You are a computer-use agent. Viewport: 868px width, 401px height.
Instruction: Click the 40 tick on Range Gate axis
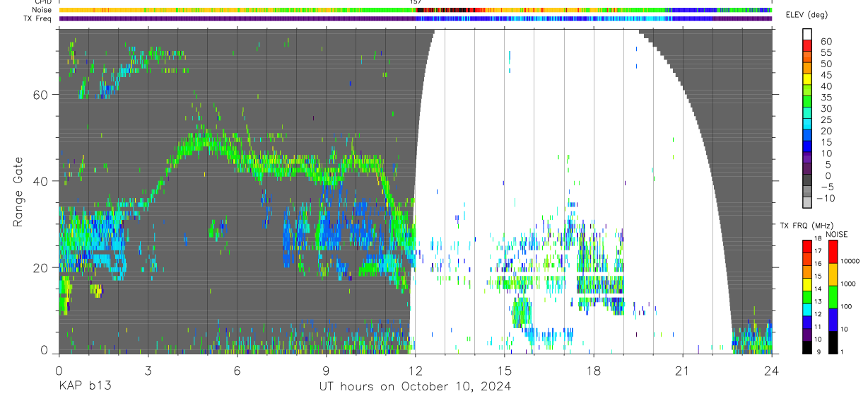tap(42, 181)
